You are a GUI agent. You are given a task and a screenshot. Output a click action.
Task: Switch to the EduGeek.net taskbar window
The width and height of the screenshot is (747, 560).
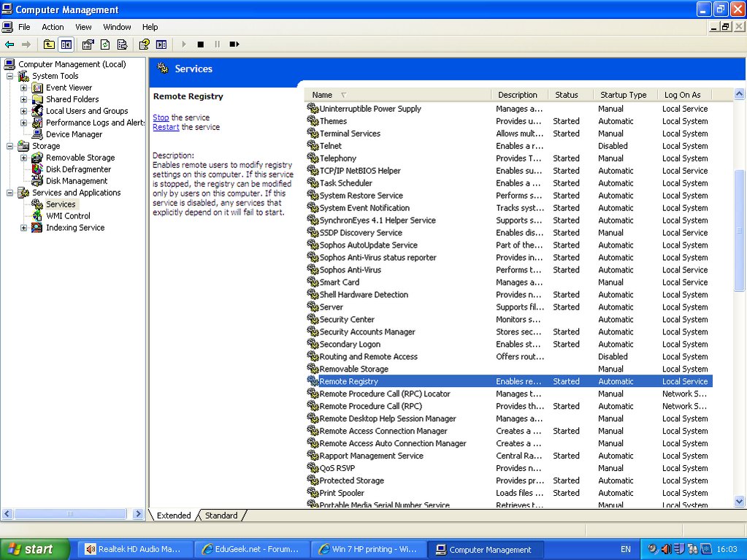coord(251,549)
